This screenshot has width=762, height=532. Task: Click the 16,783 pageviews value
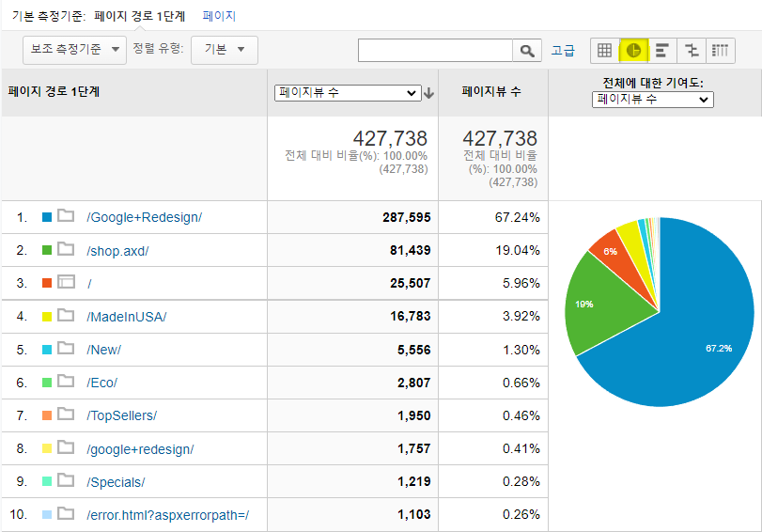point(411,316)
